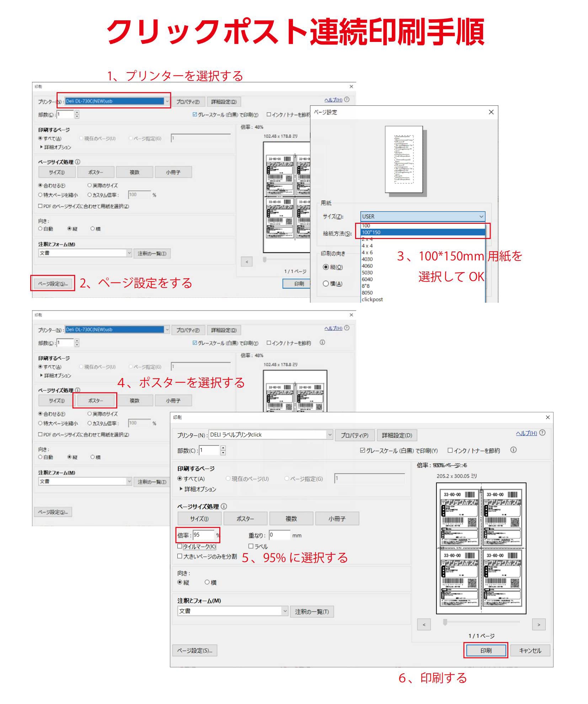Choose the 複数 (multiple pages) layout option

coord(291,518)
